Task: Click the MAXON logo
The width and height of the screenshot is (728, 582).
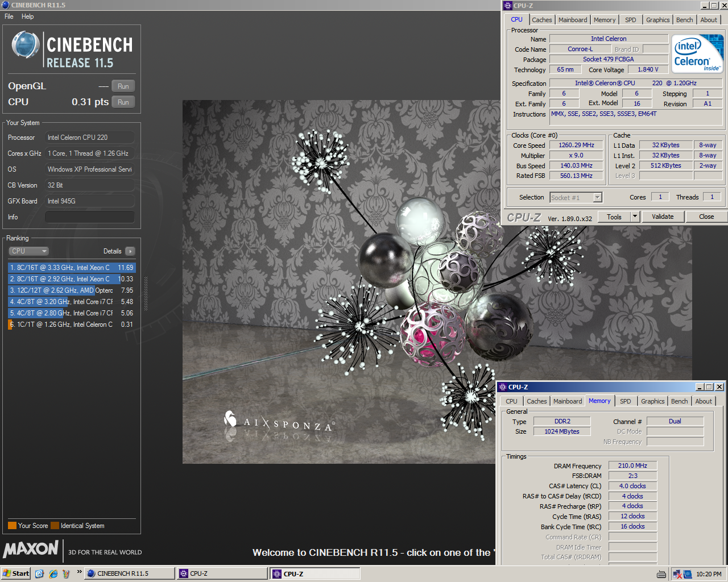Action: point(31,549)
